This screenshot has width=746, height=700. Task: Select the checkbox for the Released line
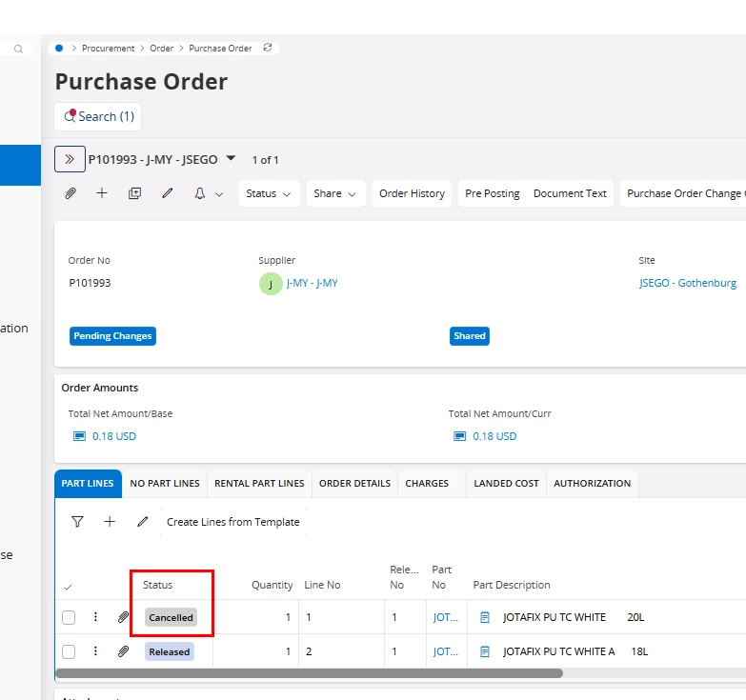point(69,651)
